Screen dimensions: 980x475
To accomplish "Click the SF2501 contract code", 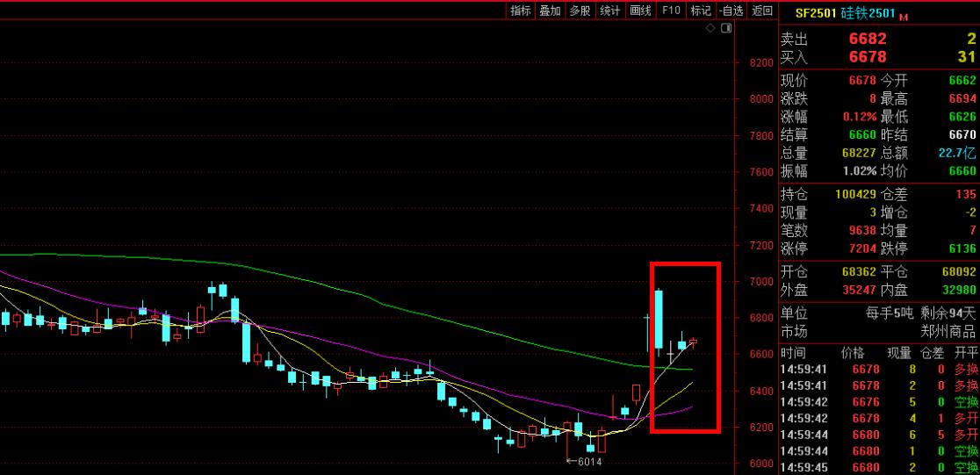I will coord(814,13).
